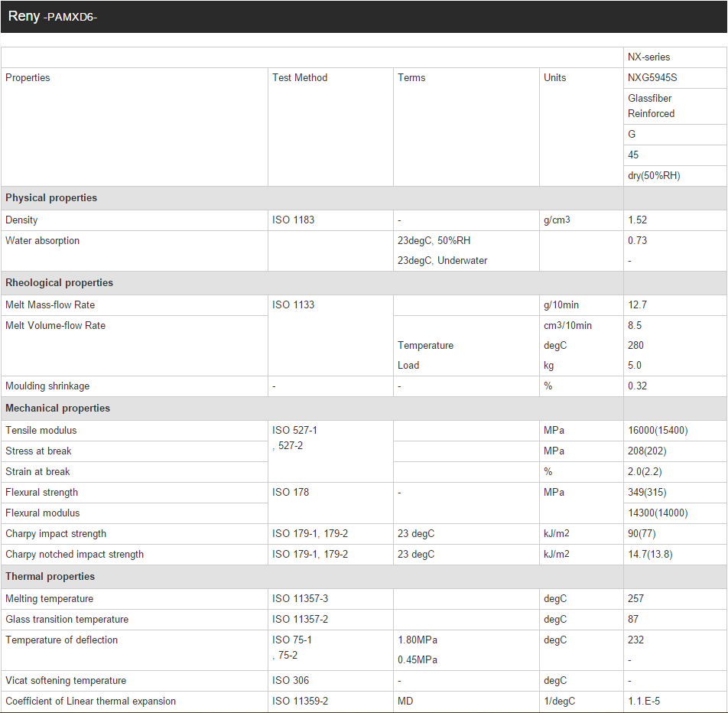The width and height of the screenshot is (728, 713).
Task: Click the load value 5.0
Action: 634,365
